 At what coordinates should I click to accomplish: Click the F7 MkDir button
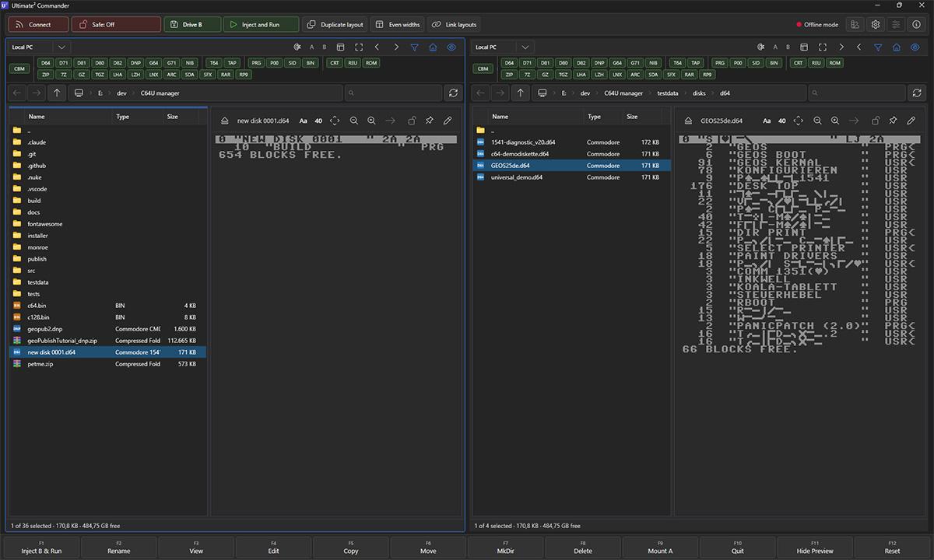(506, 547)
